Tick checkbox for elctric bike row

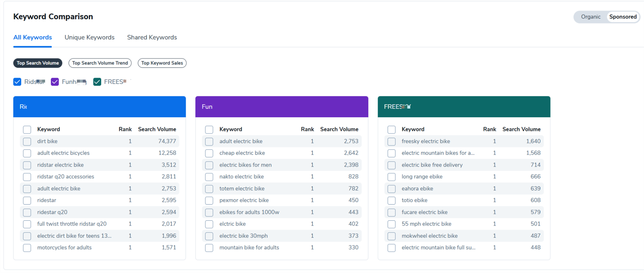209,224
